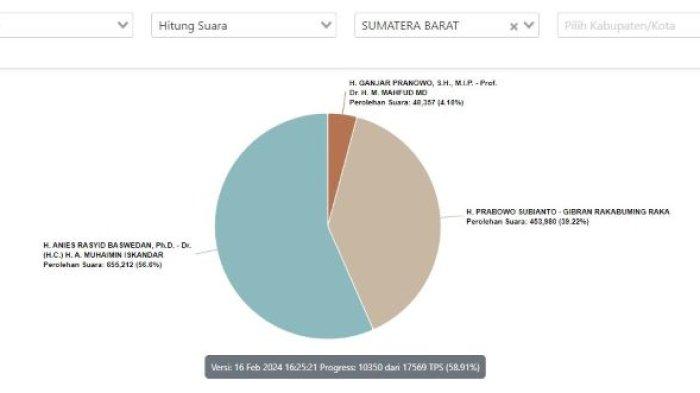This screenshot has width=700, height=393.
Task: Click the Anies Baswedan - Muhaimin Iskandar label
Action: point(117,250)
